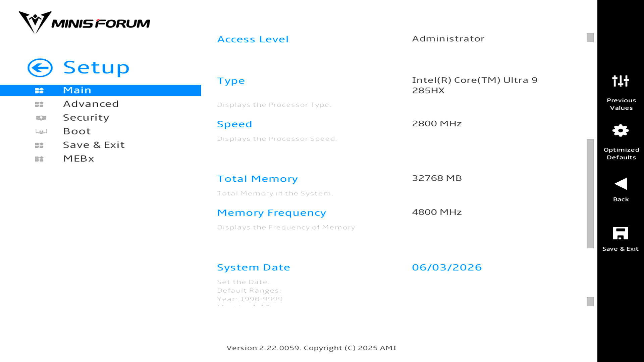
Task: Click the icon beside Advanced menu entry
Action: [39, 104]
